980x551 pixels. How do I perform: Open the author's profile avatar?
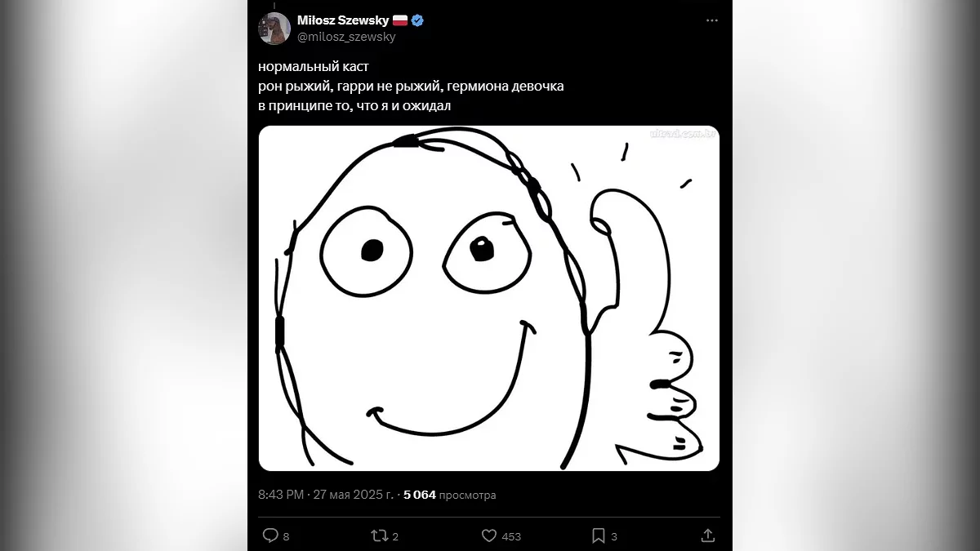coord(274,29)
